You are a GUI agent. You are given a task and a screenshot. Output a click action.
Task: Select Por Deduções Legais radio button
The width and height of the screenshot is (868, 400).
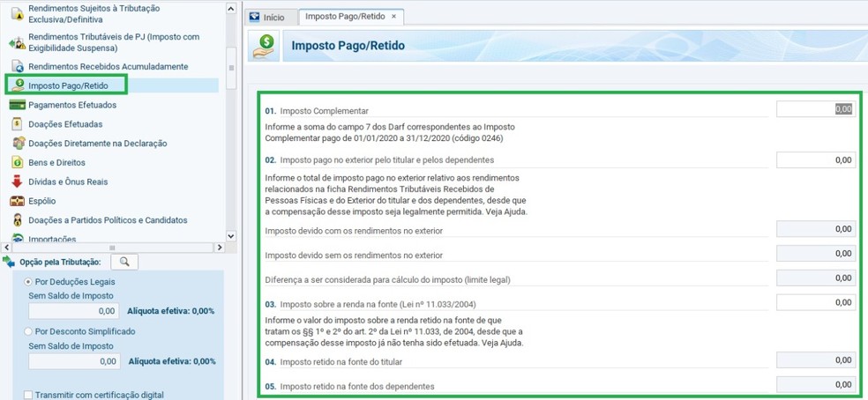pos(28,282)
